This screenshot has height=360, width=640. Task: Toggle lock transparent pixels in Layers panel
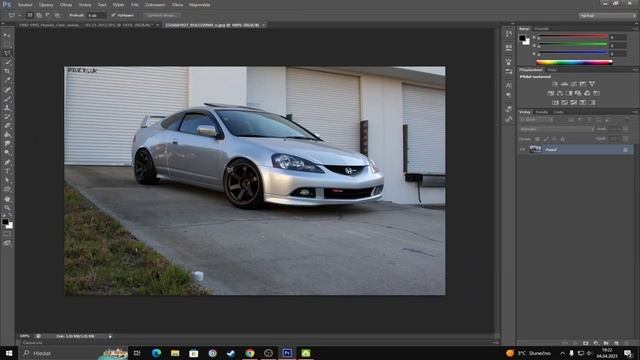(537, 139)
